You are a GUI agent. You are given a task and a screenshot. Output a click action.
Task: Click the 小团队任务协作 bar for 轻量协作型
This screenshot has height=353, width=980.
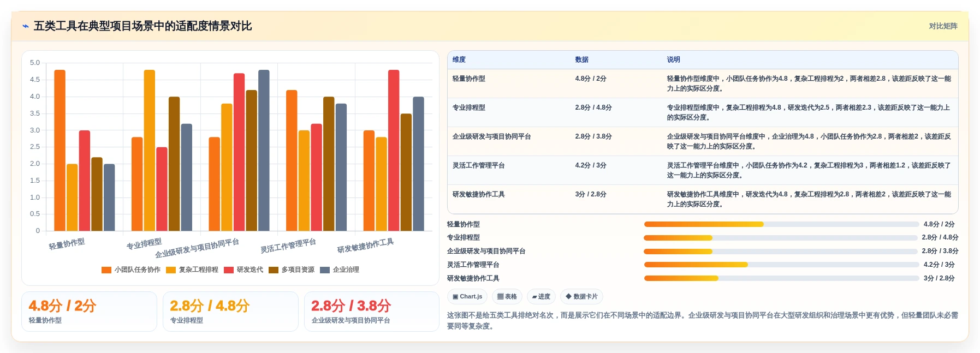tap(60, 150)
